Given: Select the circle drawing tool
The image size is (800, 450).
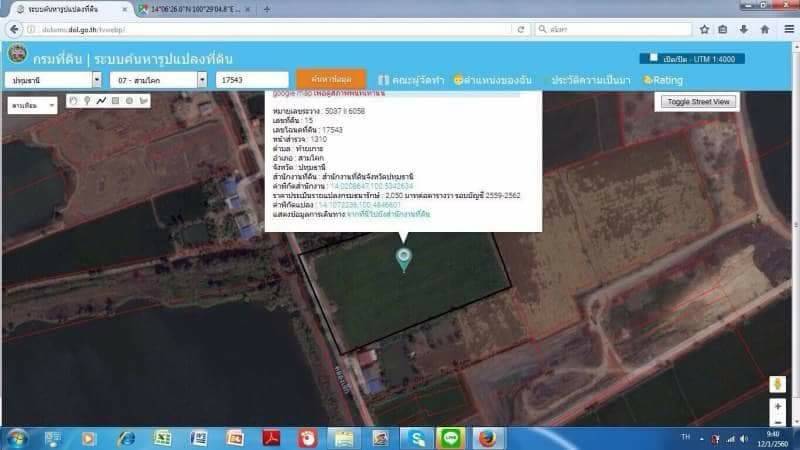Looking at the screenshot, I should click(129, 100).
